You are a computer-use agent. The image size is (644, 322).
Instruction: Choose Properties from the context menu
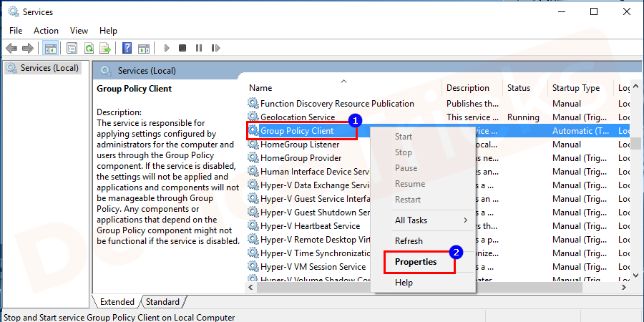(x=416, y=262)
